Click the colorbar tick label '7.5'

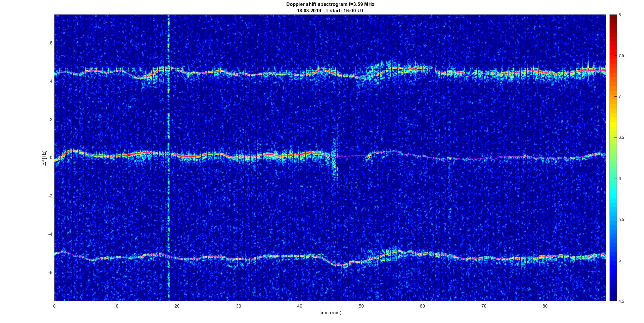[621, 56]
